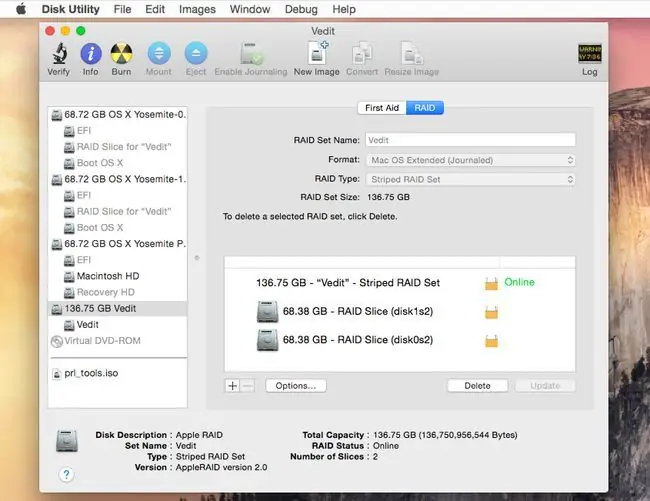Click the AppleRAID version 2.0 text
650x501 pixels.
click(221, 467)
